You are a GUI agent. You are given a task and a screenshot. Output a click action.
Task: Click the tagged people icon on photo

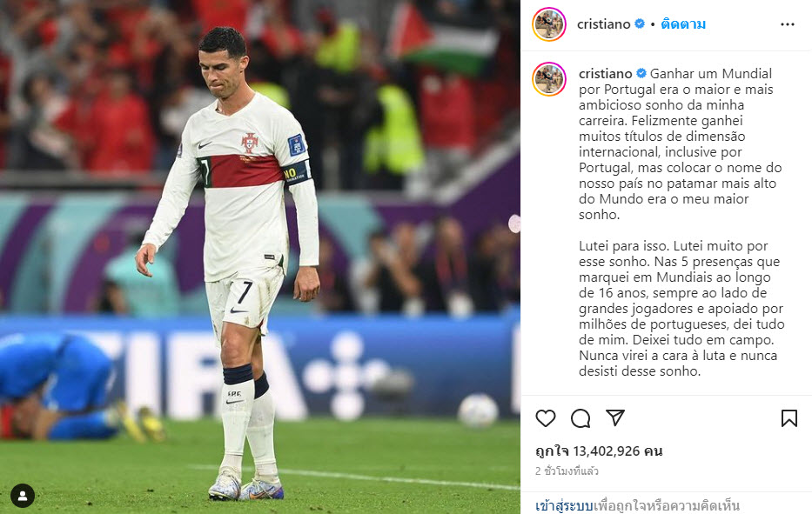click(23, 496)
